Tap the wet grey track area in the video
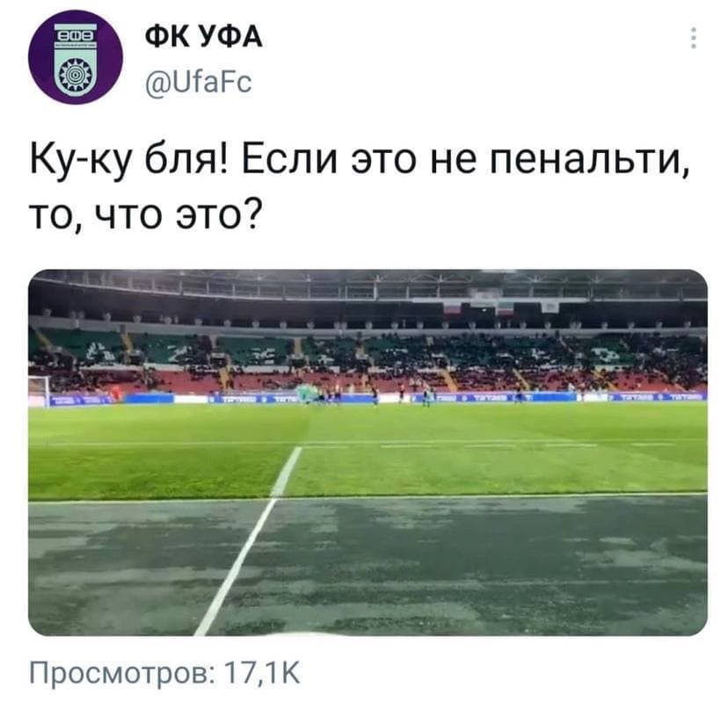Viewport: 728px width, 724px height. tap(368, 566)
